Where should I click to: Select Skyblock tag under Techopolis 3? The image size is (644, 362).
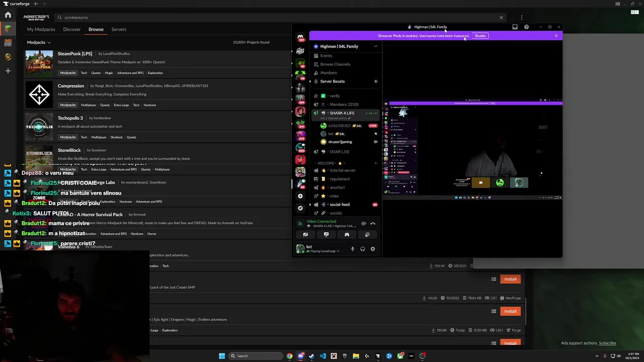click(x=117, y=137)
